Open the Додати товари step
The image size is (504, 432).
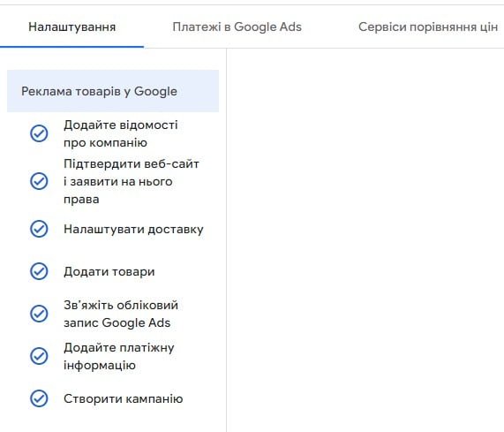[x=109, y=271]
